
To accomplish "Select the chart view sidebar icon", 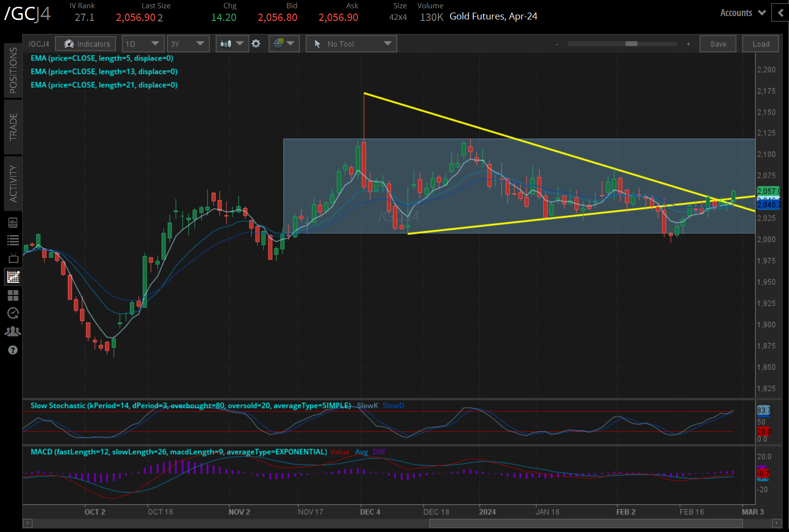I will click(x=13, y=277).
